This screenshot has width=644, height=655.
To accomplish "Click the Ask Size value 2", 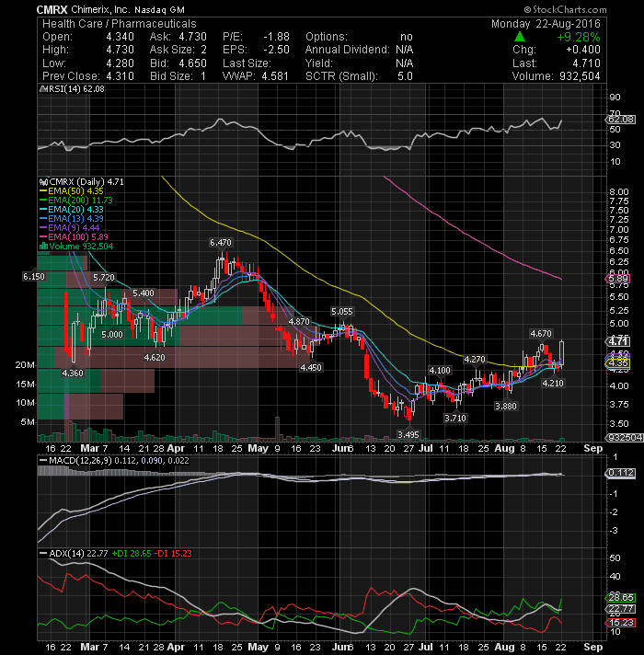I will [x=204, y=50].
